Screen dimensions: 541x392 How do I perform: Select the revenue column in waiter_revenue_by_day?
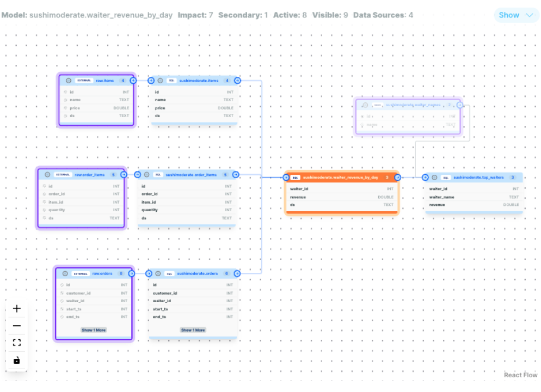pyautogui.click(x=342, y=197)
